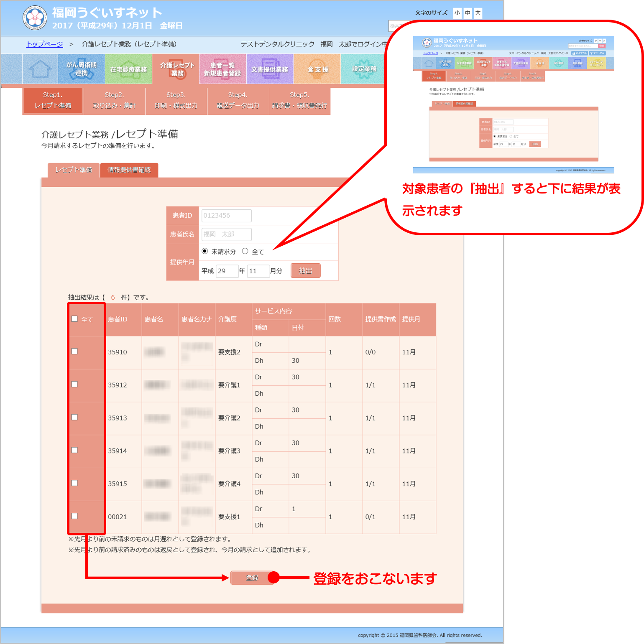This screenshot has width=644, height=644.
Task: Open 在宅診療業務 navigation icon
Action: tap(128, 69)
